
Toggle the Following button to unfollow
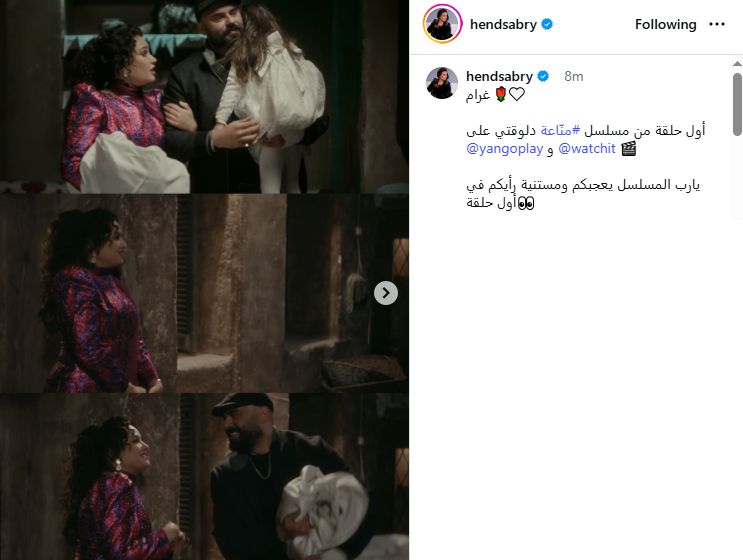[x=665, y=24]
